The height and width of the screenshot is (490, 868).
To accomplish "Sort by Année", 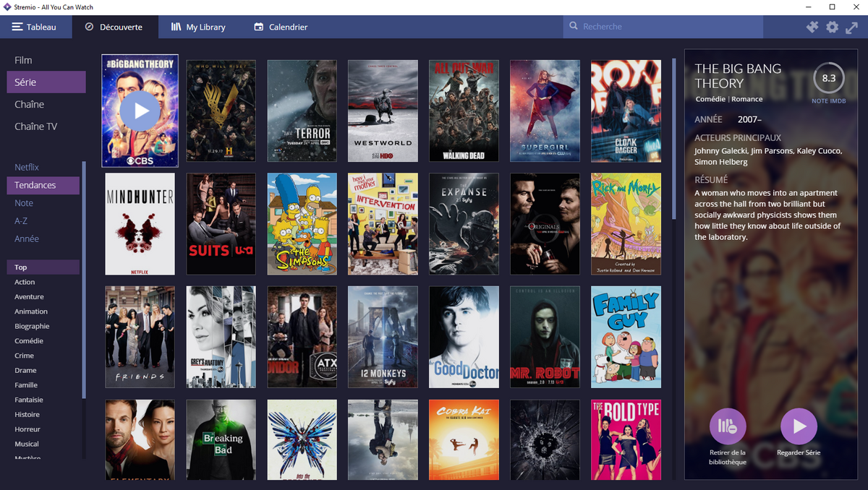I will coord(43,238).
